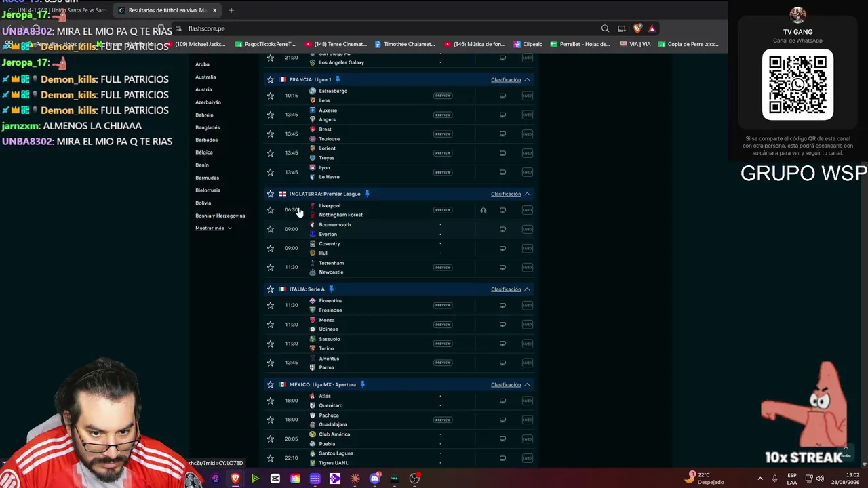
Task: Open CapCut from the taskbar
Action: (275, 479)
